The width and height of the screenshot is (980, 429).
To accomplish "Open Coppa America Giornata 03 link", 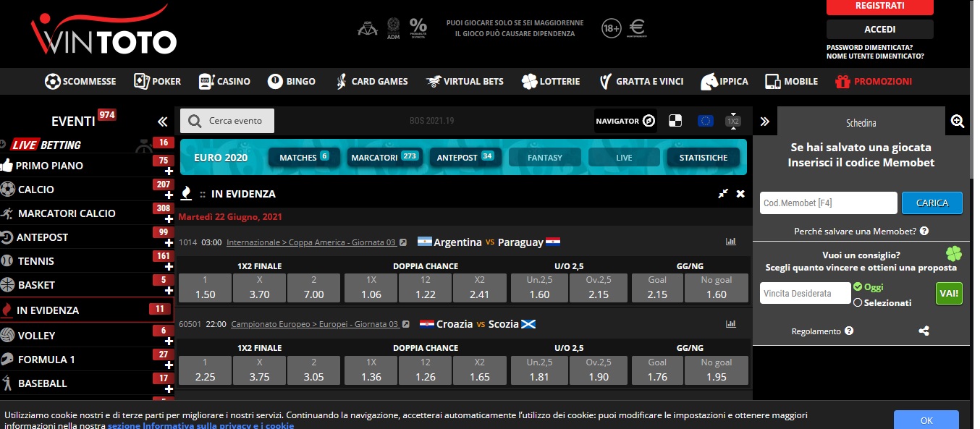I will click(313, 242).
